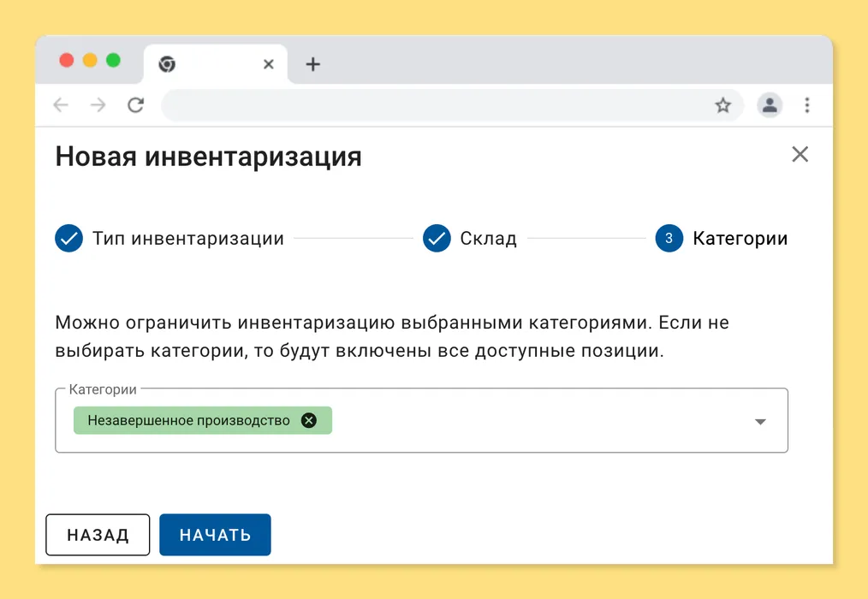Remove the Незавершенное производство chip
This screenshot has width=868, height=599.
click(x=309, y=420)
